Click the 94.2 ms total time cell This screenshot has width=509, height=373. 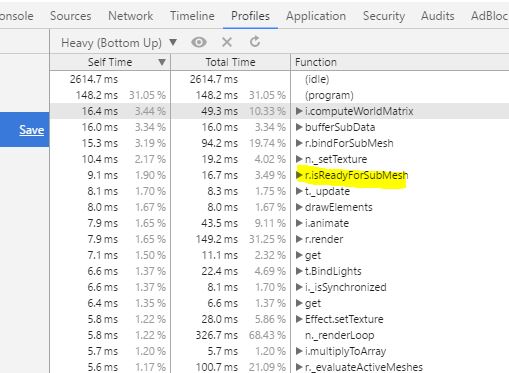point(219,143)
